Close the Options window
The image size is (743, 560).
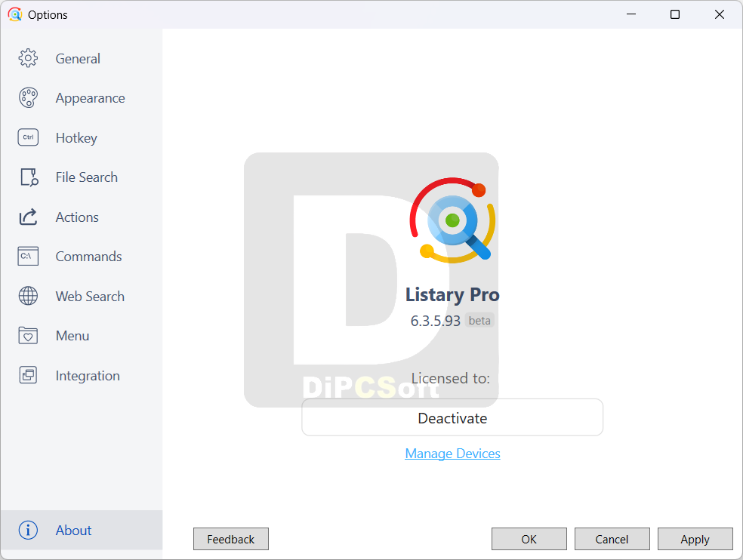(x=720, y=14)
